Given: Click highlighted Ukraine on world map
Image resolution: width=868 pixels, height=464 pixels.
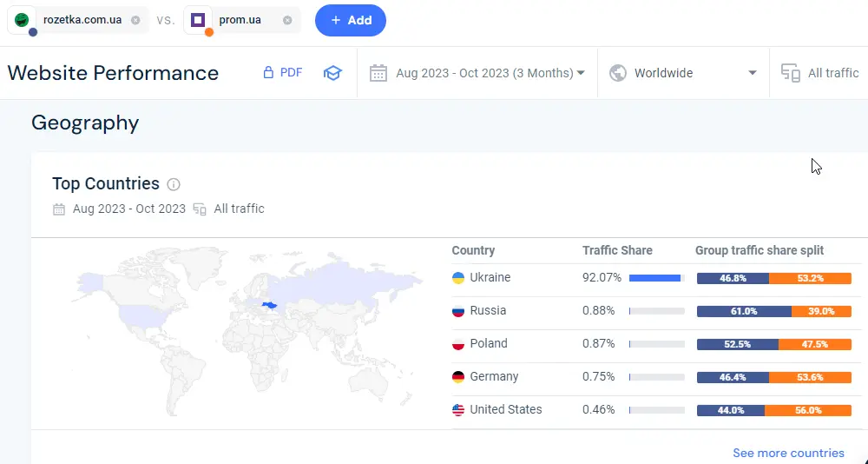Looking at the screenshot, I should pos(270,305).
